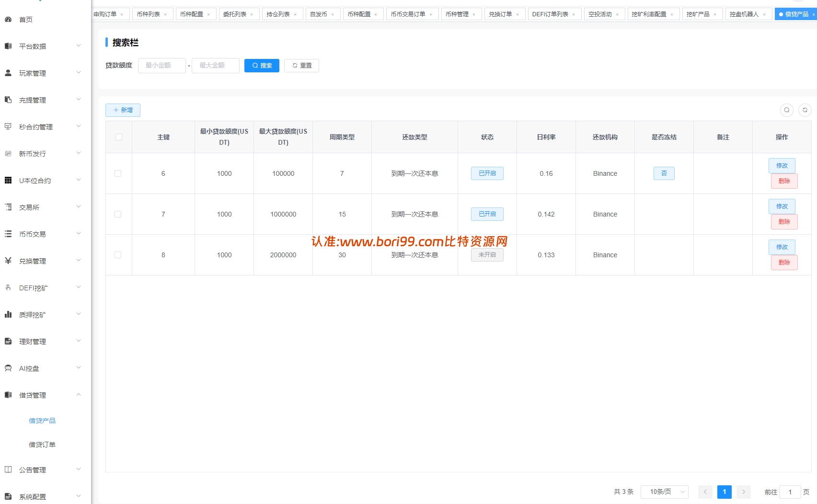Select page 1 in pagination
Viewport: 817px width, 504px height.
click(x=725, y=492)
